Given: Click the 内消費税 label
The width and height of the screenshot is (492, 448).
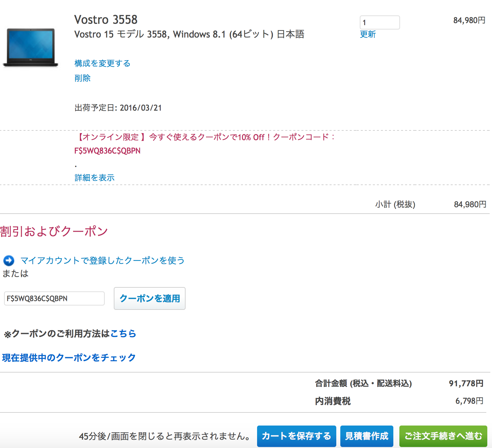Looking at the screenshot, I should click(333, 401).
